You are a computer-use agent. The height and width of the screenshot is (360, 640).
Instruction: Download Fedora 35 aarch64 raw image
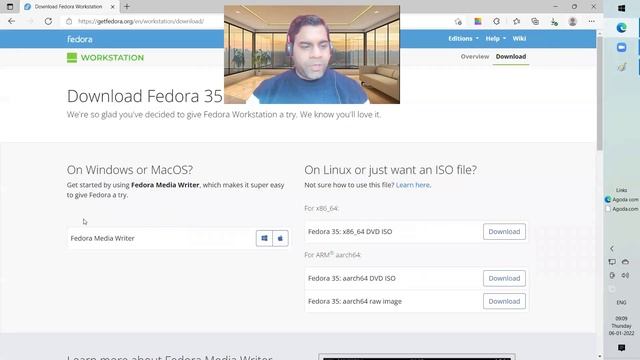pos(504,301)
